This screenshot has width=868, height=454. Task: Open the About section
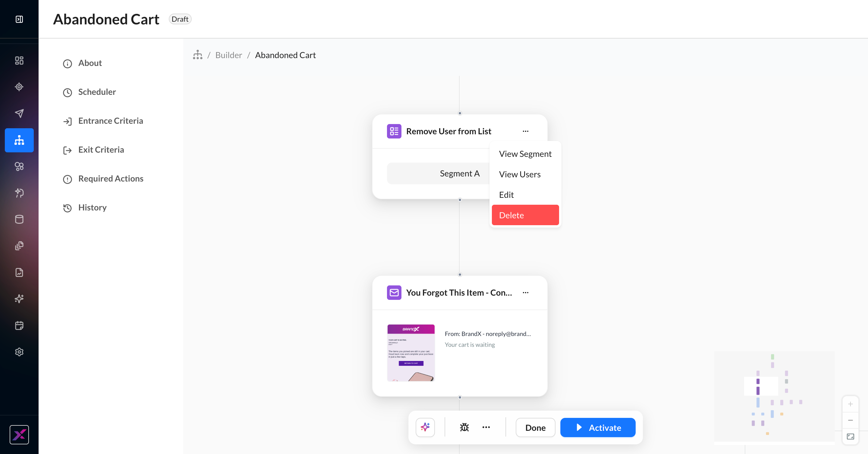[90, 63]
